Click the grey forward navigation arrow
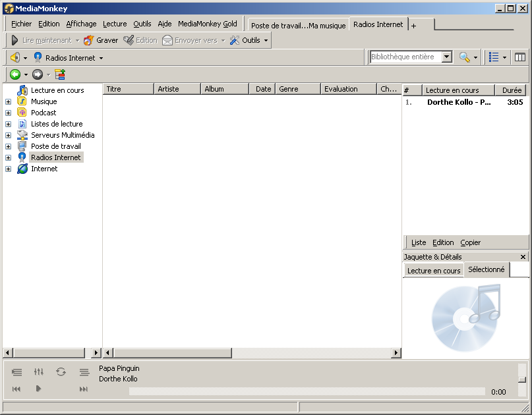 click(x=38, y=74)
